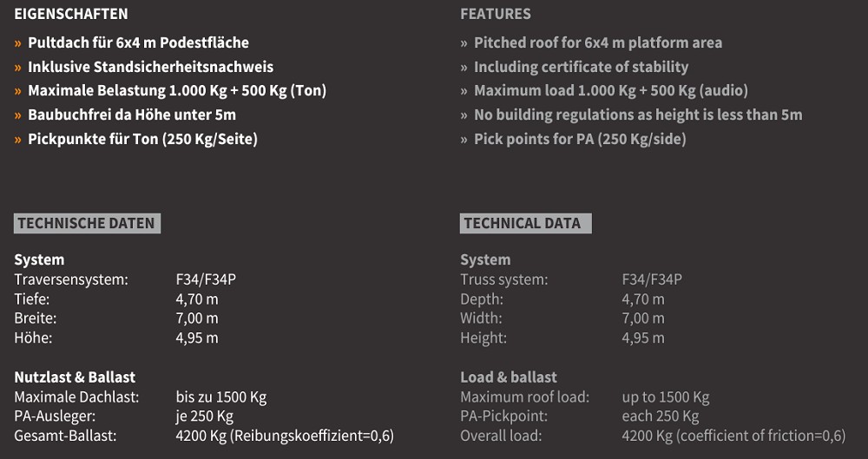Click the grey bullet before Pick points for PA
The image size is (868, 459).
tap(464, 140)
